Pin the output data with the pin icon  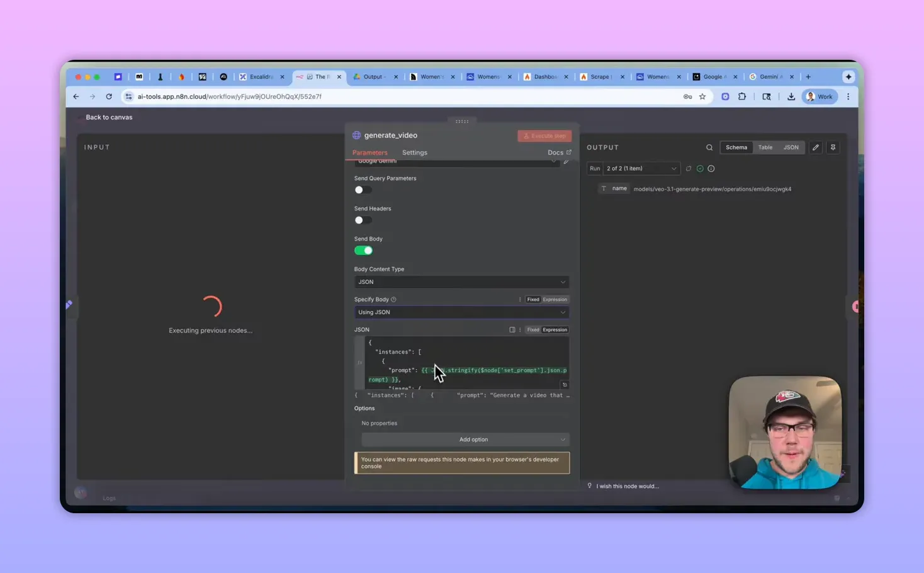(x=833, y=147)
